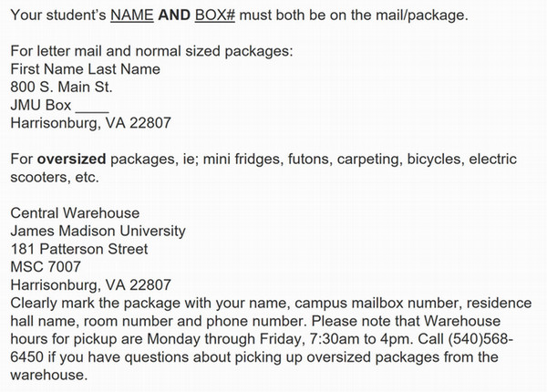Click the 181 Patterson Street line

[78, 248]
